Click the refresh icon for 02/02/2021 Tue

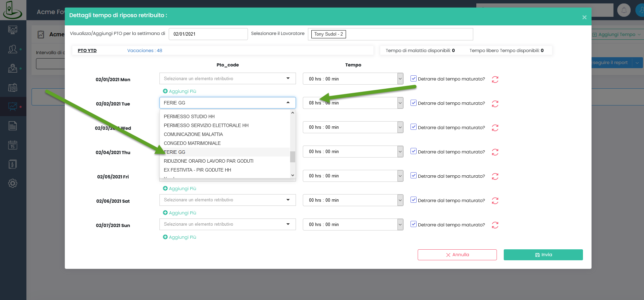[495, 104]
